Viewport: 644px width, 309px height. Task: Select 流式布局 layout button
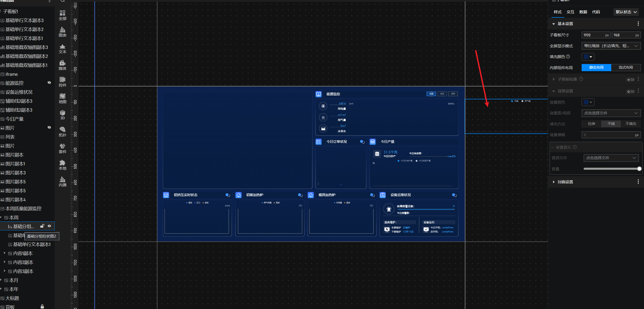[626, 68]
